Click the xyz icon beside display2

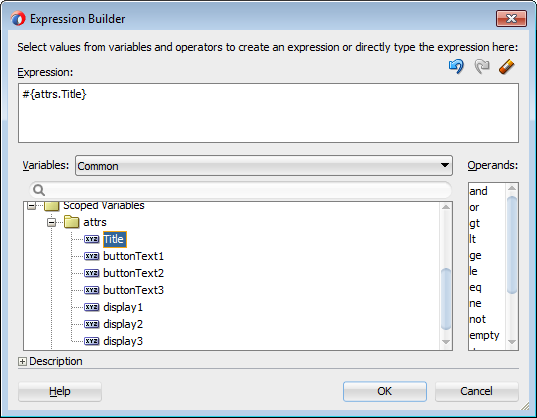[91, 324]
